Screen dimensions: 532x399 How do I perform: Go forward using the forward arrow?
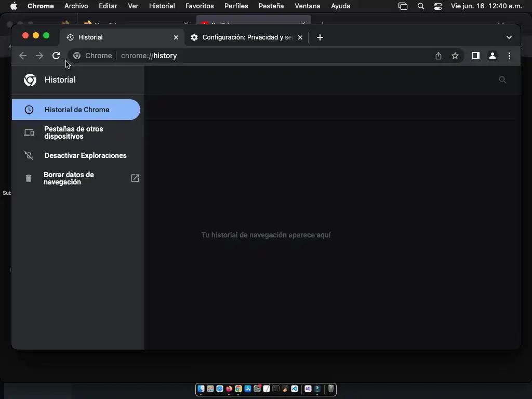click(39, 56)
